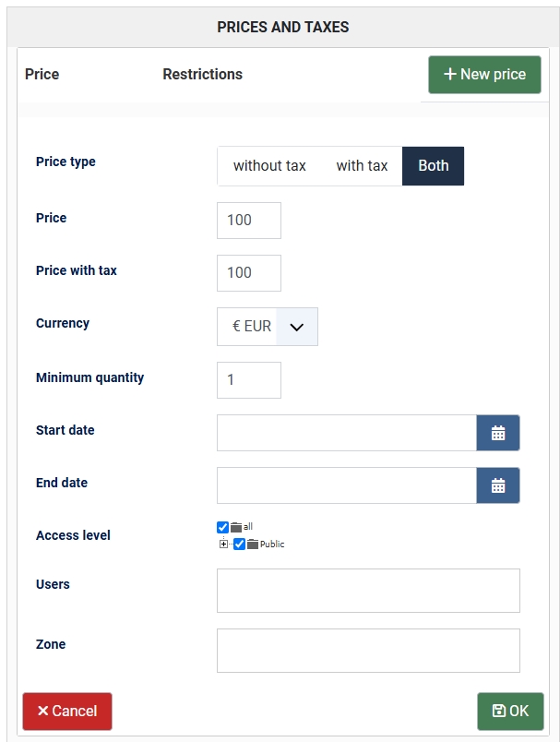Click the Public folder icon
The image size is (560, 742).
(x=253, y=545)
